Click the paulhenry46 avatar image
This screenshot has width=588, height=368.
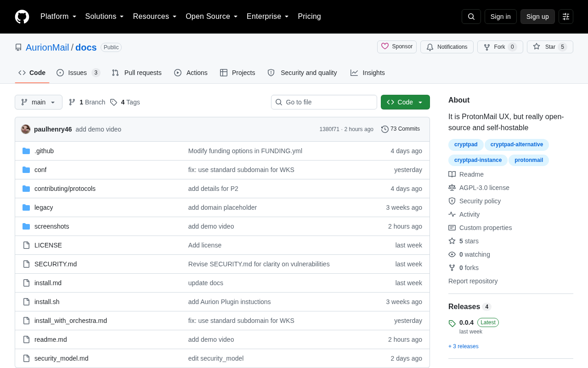click(x=26, y=129)
